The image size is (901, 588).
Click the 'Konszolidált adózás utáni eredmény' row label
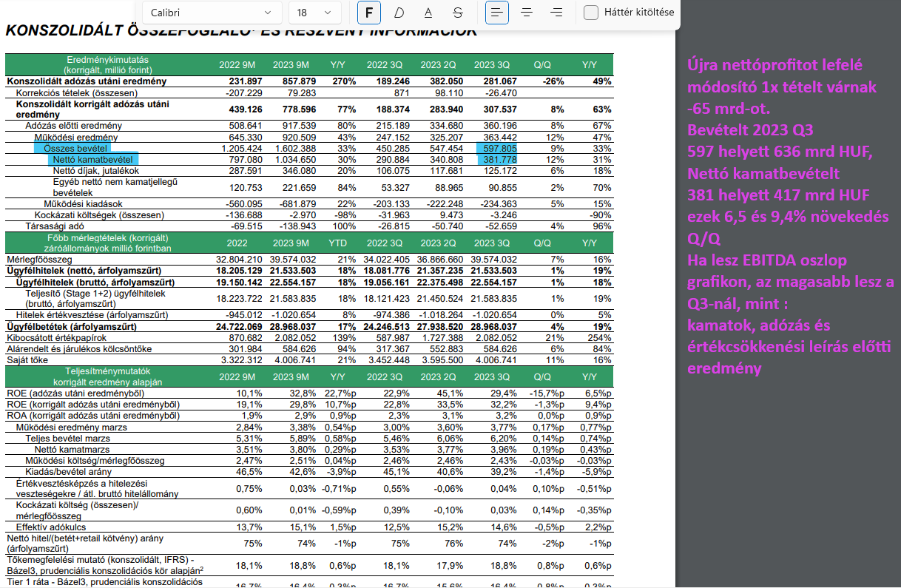click(x=87, y=81)
